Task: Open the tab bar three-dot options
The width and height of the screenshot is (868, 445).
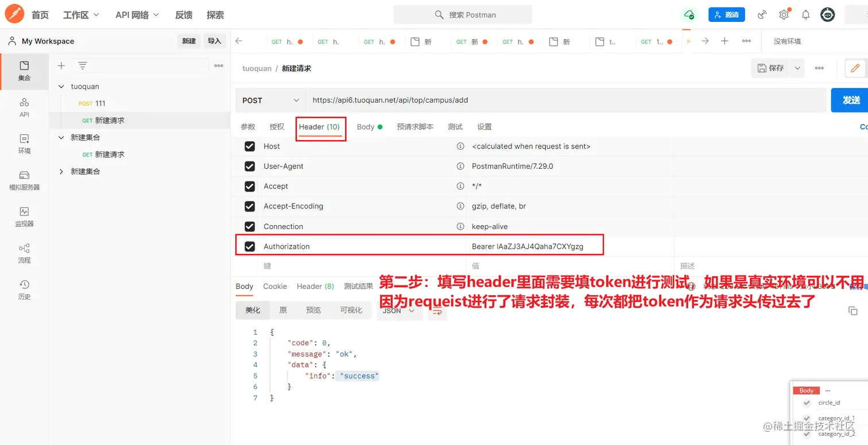Action: 746,41
